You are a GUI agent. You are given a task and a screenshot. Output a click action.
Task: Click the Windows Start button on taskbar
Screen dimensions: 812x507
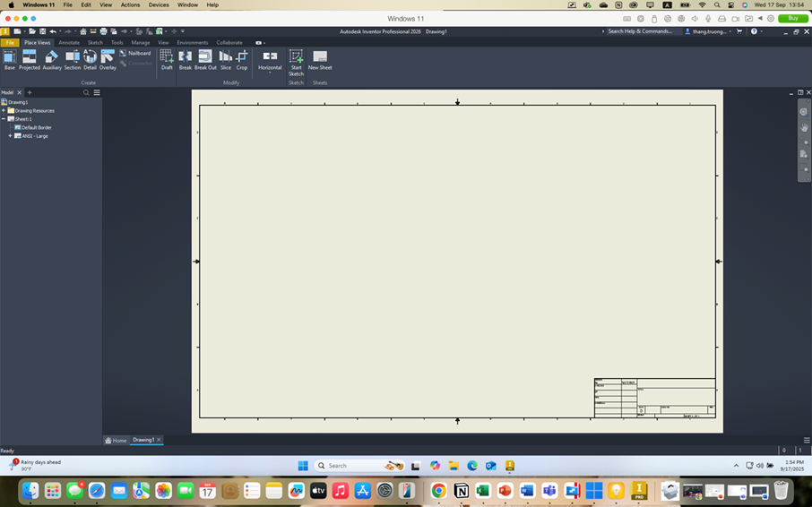point(303,466)
